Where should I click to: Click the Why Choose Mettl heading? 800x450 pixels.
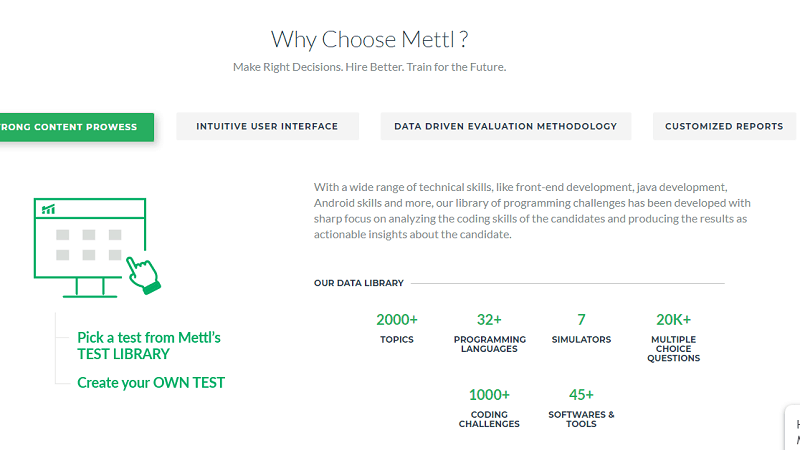370,40
